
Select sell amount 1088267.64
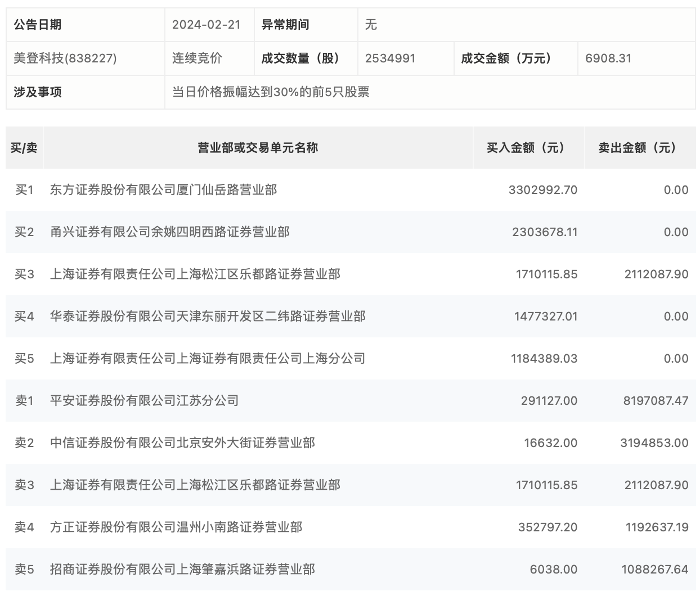pos(655,570)
